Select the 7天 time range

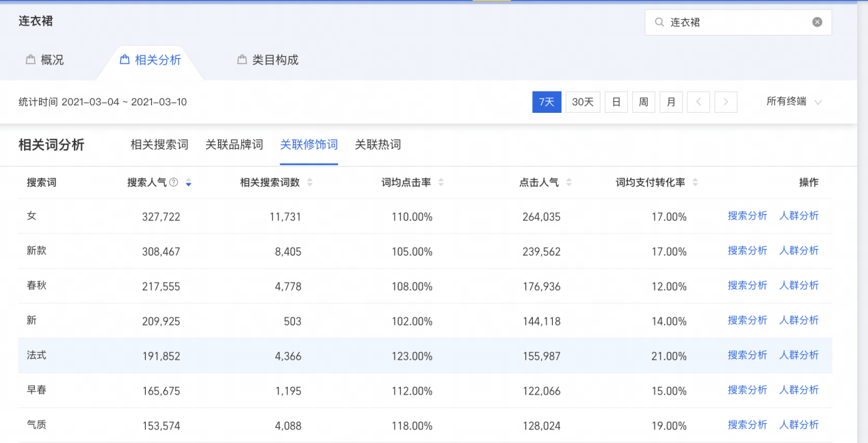(x=547, y=102)
